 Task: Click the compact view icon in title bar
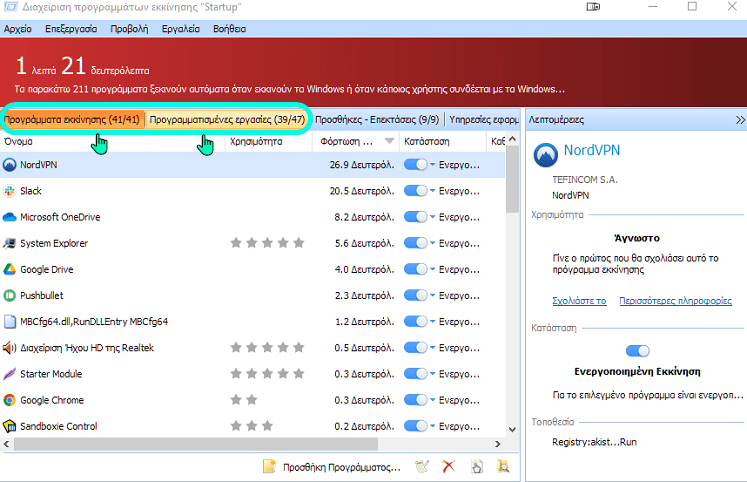(x=593, y=7)
